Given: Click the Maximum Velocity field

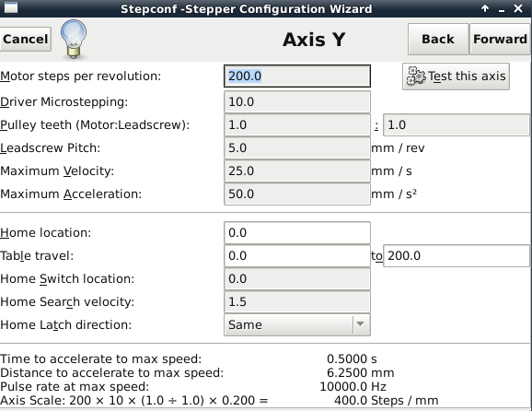Looking at the screenshot, I should [297, 170].
